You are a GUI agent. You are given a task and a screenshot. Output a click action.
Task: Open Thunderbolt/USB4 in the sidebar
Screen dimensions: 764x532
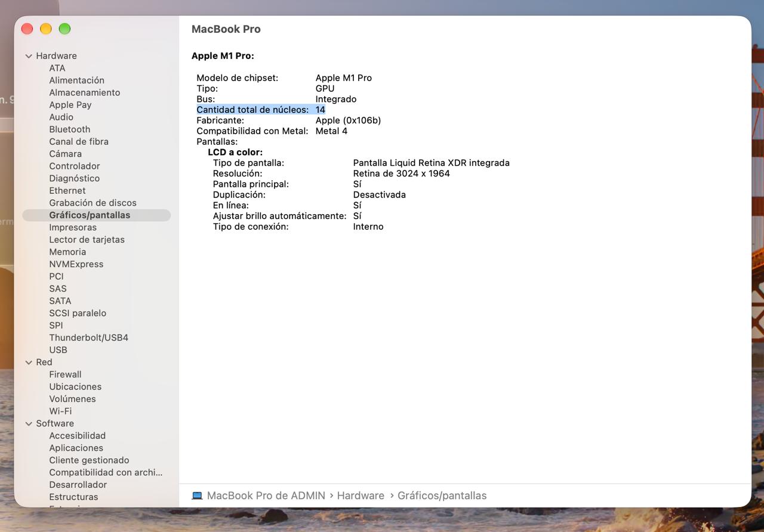click(x=88, y=338)
